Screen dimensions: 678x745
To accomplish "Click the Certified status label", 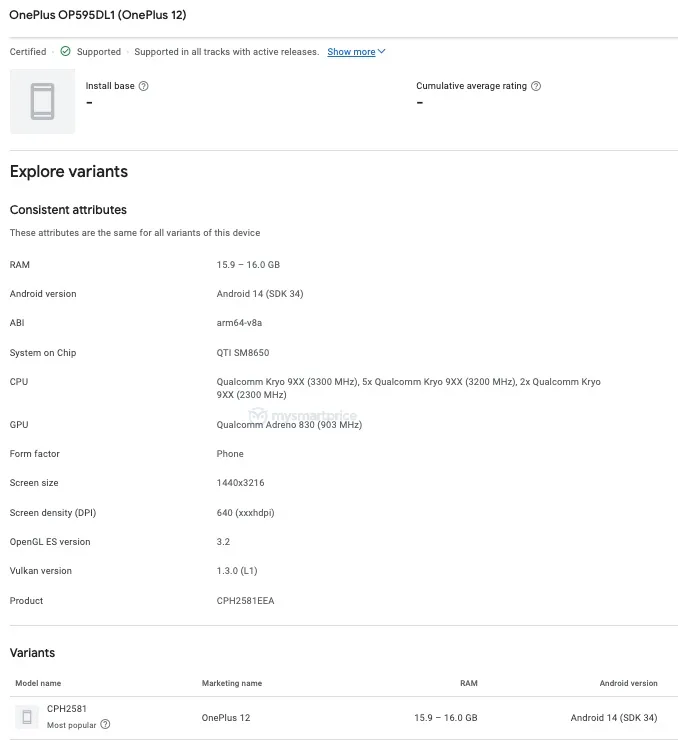I will click(28, 52).
